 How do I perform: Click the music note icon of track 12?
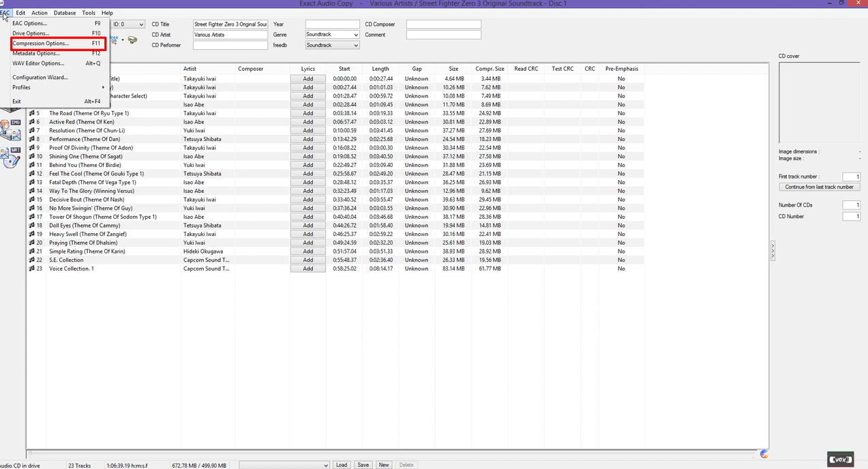31,174
